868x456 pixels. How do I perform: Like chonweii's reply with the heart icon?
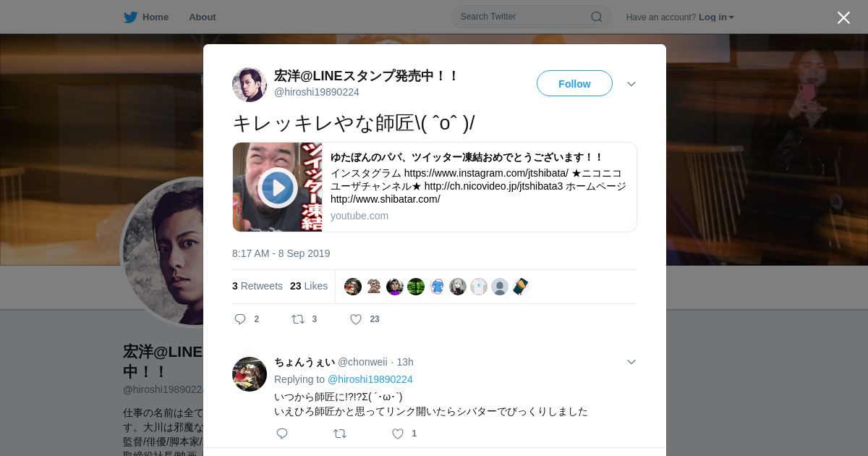tap(398, 434)
